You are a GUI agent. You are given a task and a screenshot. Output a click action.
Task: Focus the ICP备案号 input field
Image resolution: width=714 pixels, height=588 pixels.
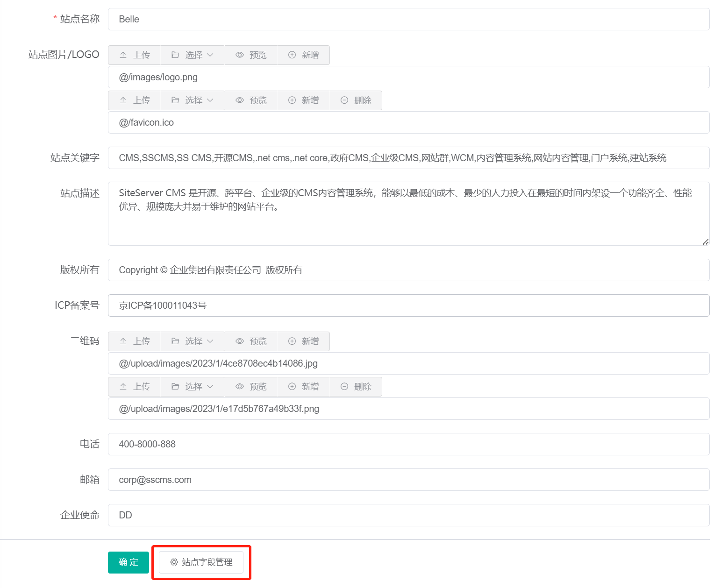[x=408, y=305]
